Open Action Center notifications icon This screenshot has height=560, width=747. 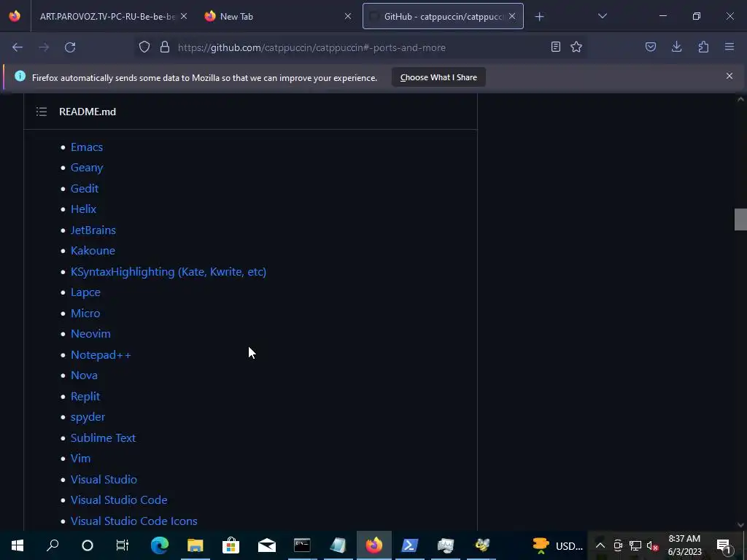[724, 545]
